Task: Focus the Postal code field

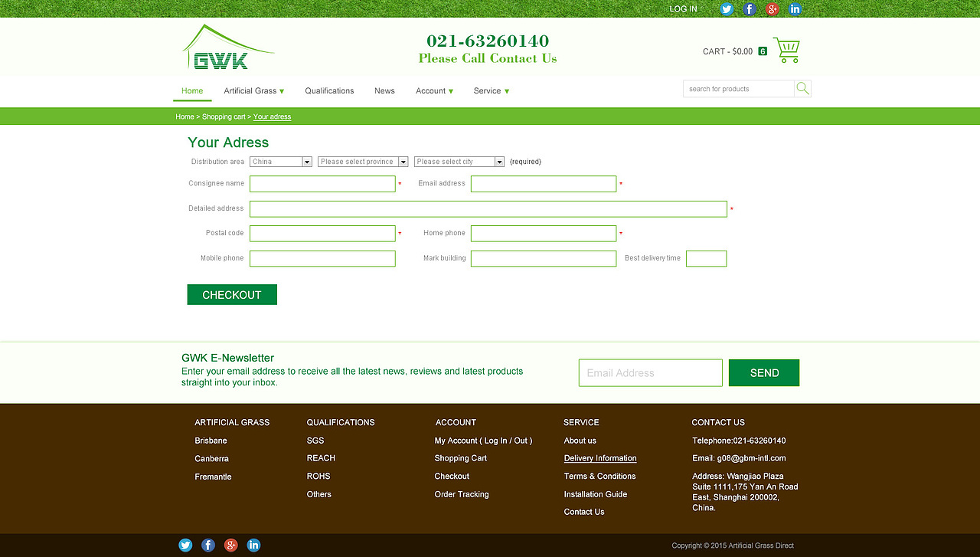Action: click(x=322, y=234)
